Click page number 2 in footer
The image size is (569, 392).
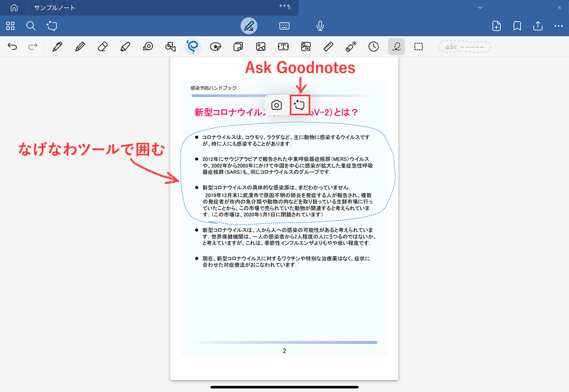pos(284,351)
